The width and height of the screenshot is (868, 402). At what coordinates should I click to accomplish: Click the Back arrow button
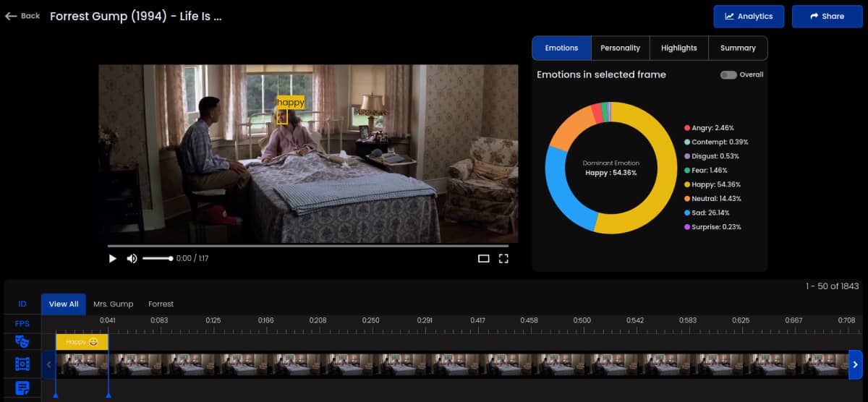pyautogui.click(x=22, y=16)
